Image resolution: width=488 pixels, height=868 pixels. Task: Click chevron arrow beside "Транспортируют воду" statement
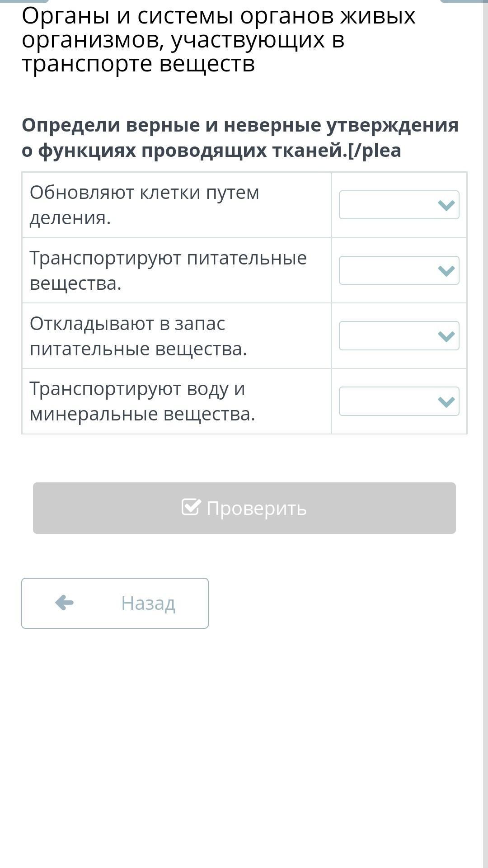pyautogui.click(x=446, y=401)
